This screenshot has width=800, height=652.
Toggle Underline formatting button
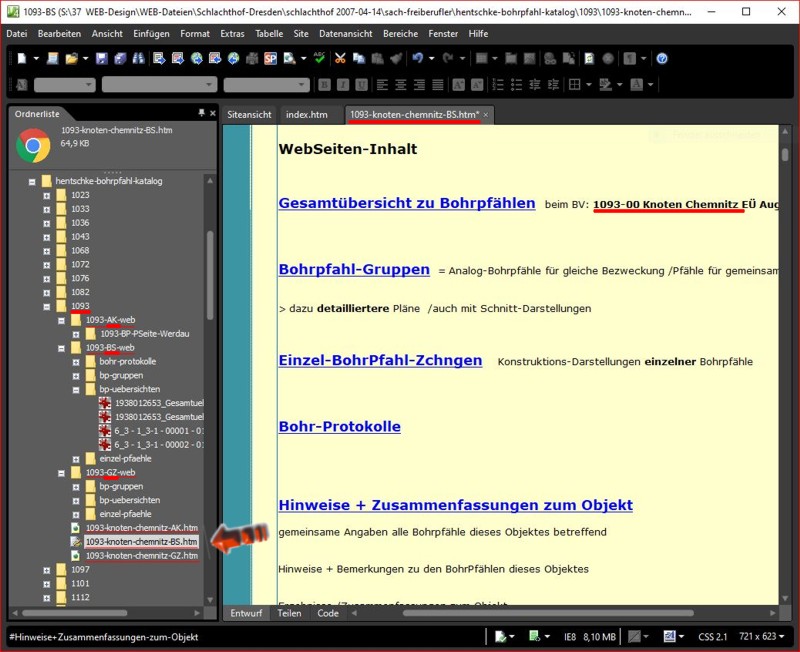pyautogui.click(x=359, y=85)
